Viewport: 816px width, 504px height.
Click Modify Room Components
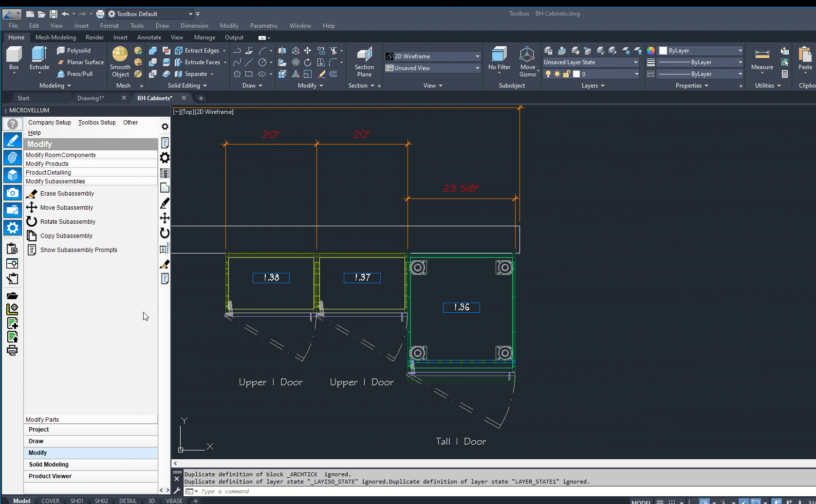tap(61, 155)
